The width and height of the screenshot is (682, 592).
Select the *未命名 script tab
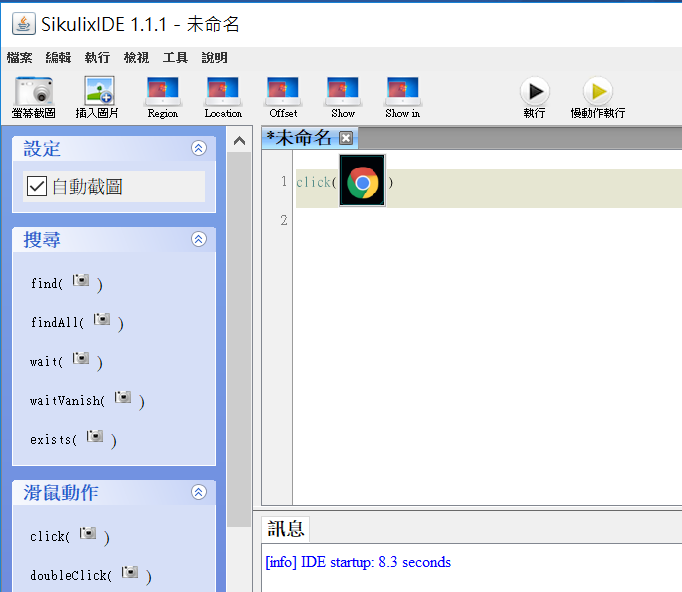coord(299,138)
